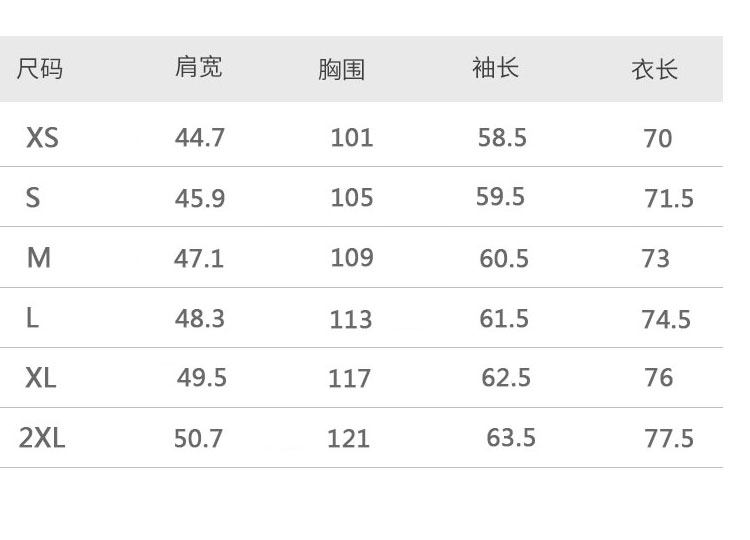750x540 pixels.
Task: Click the 衣长 header cell
Action: pos(655,69)
